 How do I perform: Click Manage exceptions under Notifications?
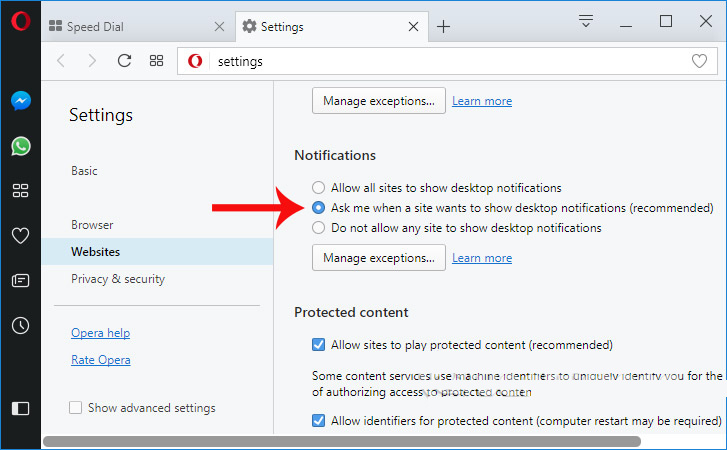(378, 258)
